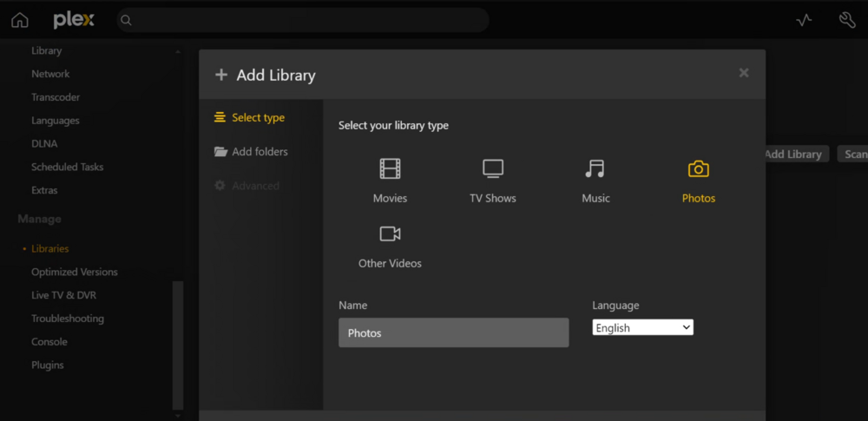
Task: Open Optimized Versions in sidebar
Action: pyautogui.click(x=74, y=272)
